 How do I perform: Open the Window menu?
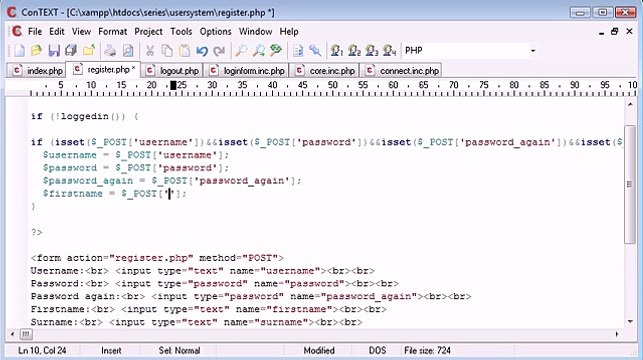point(255,32)
